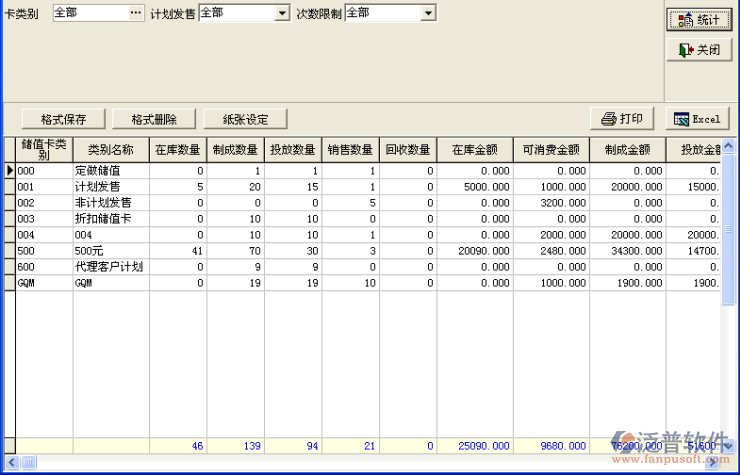740x475 pixels.
Task: Click the 销售数量 column header
Action: click(351, 150)
